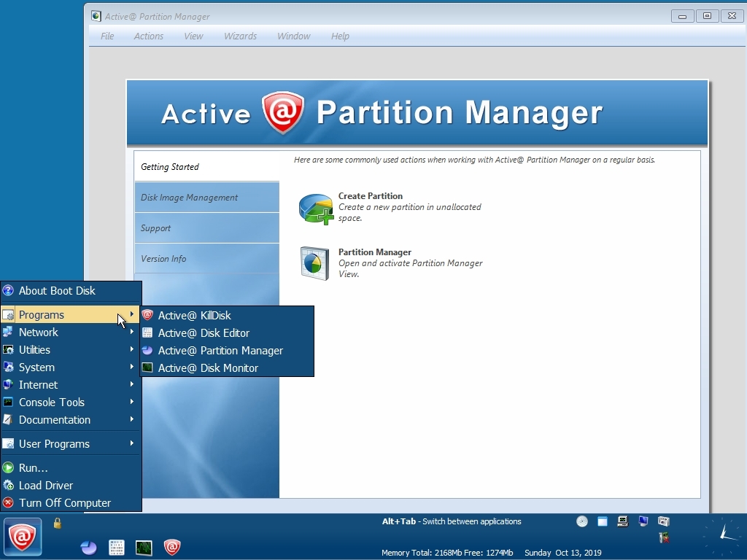Image resolution: width=747 pixels, height=560 pixels.
Task: Launch Disk Editor from taskbar grid icon
Action: 116,548
